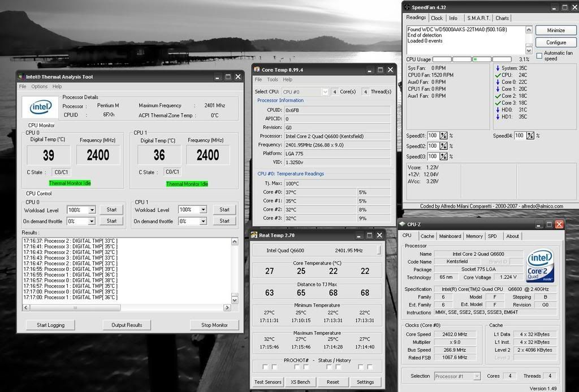Screen dimensions: 579x392
Task: Open the SPD tab in CPU-Z
Action: (492, 236)
